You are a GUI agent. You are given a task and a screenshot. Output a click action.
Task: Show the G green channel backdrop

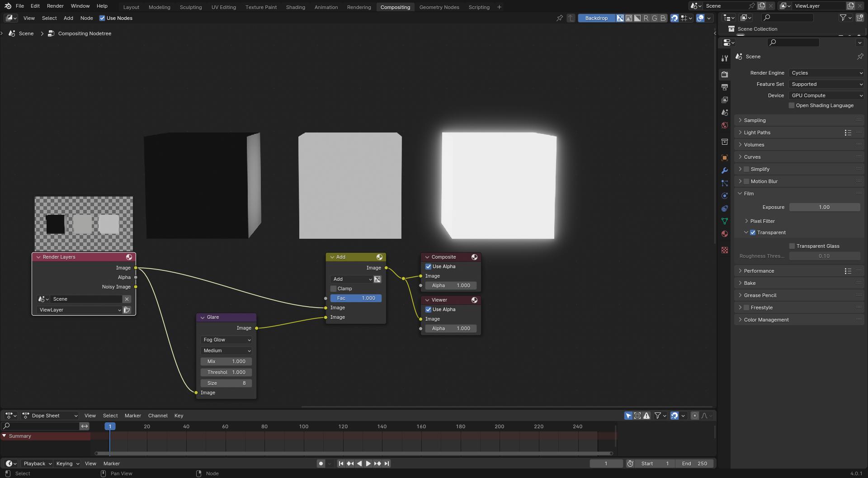click(655, 18)
